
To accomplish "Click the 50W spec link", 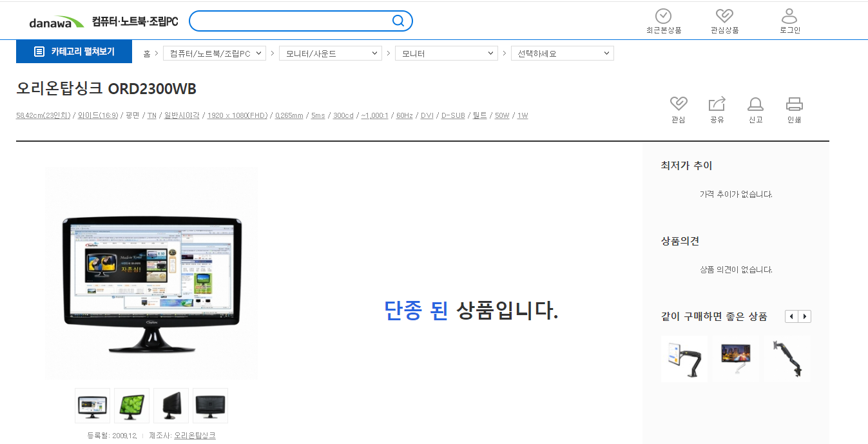I will point(502,115).
